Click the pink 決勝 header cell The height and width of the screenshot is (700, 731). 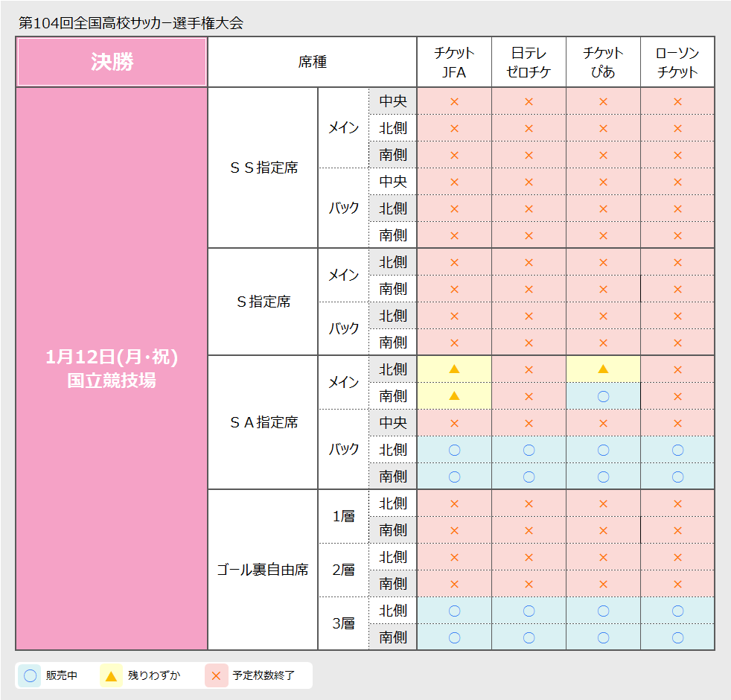point(112,62)
